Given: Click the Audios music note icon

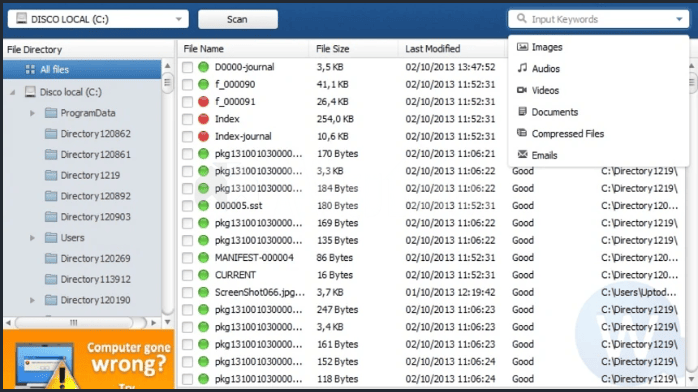Looking at the screenshot, I should pos(522,68).
